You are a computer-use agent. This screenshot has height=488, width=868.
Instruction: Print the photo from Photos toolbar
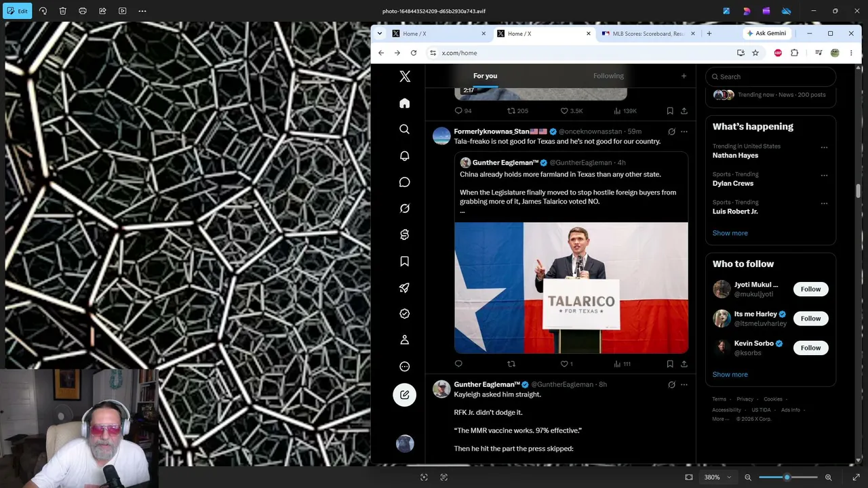(83, 11)
